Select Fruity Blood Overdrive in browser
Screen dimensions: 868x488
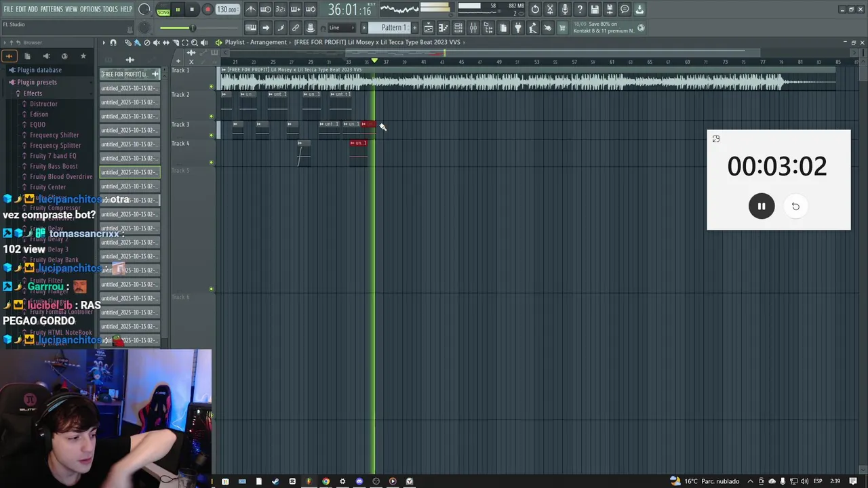point(61,176)
